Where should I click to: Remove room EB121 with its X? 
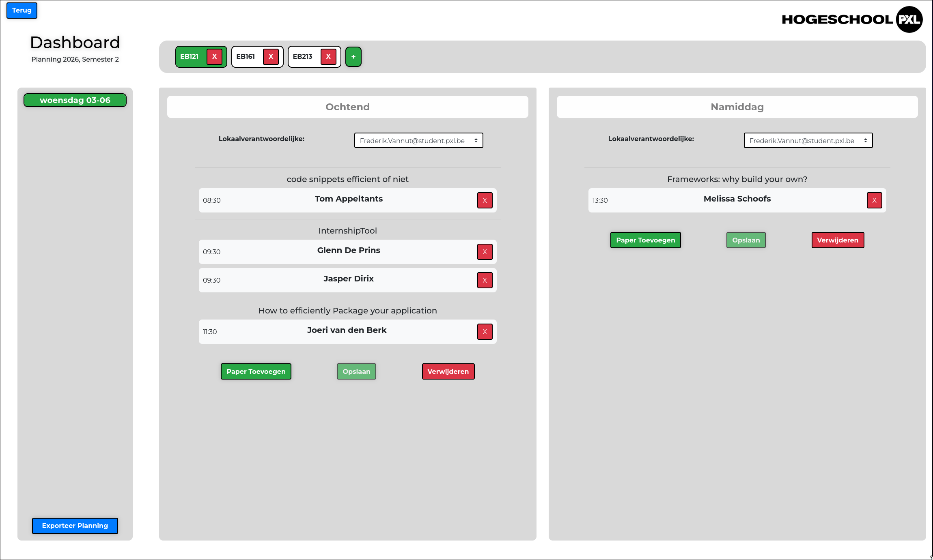pos(214,57)
